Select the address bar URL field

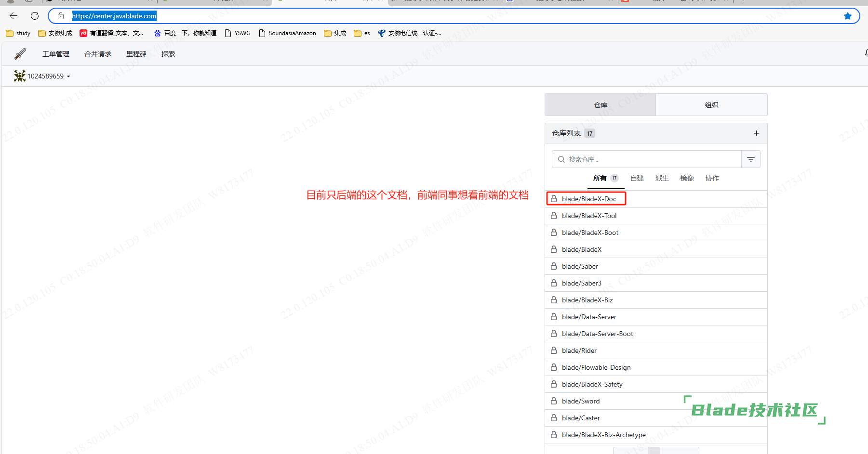point(454,16)
